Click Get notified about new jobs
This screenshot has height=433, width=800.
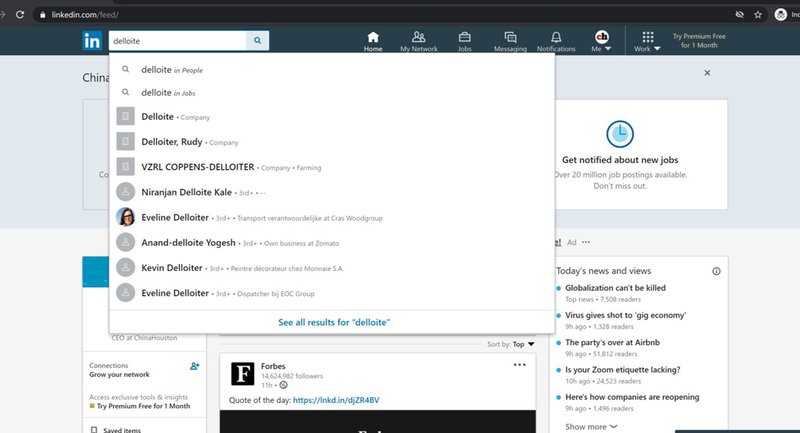click(x=620, y=160)
